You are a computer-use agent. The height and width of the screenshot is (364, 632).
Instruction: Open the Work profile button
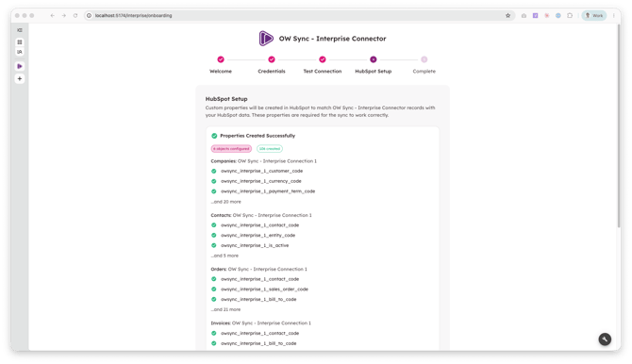click(593, 15)
